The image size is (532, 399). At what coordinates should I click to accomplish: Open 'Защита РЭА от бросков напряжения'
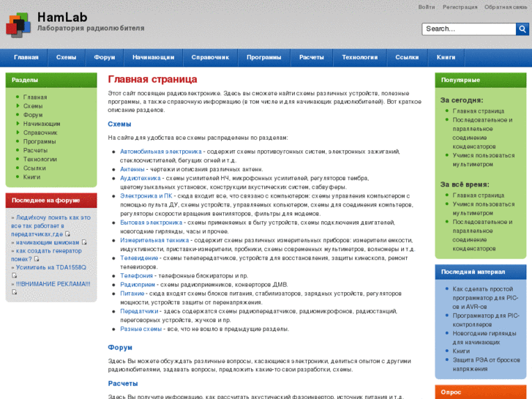point(486,364)
